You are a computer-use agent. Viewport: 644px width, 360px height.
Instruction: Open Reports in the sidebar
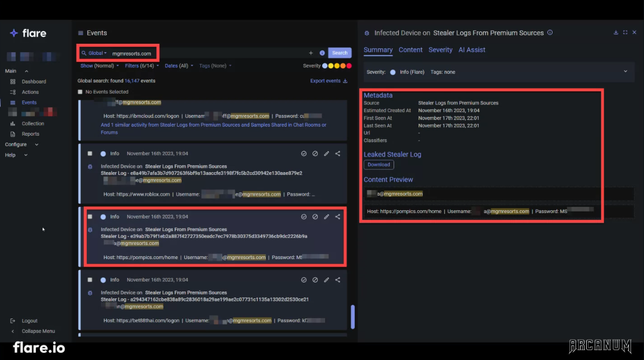tap(30, 134)
